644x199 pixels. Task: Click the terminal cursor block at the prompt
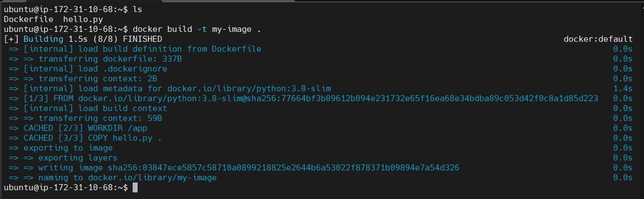pos(135,187)
